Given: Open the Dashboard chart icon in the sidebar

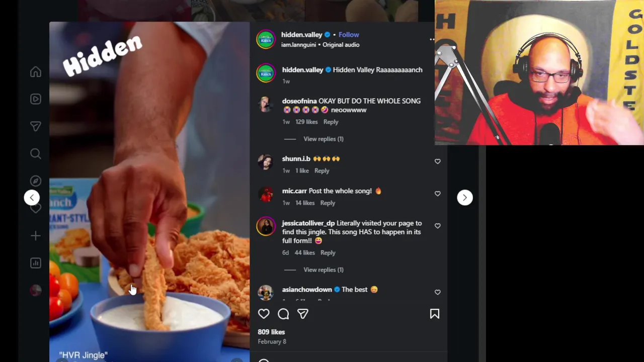Looking at the screenshot, I should click(35, 263).
